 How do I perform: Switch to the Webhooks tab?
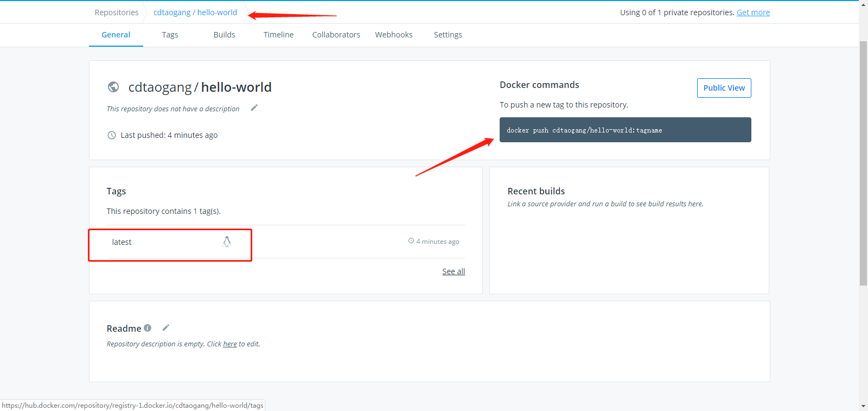394,35
